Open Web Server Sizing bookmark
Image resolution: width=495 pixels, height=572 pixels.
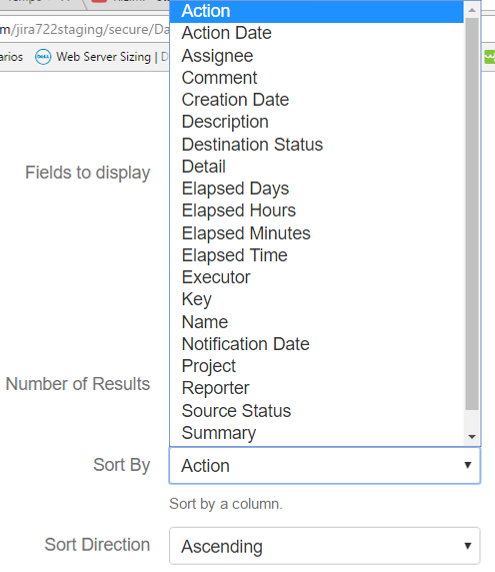pyautogui.click(x=103, y=57)
